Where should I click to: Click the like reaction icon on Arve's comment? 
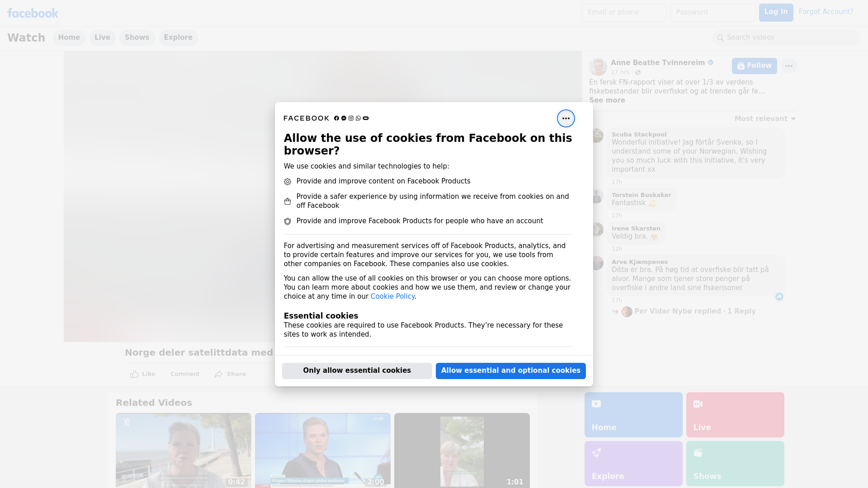coord(779,296)
